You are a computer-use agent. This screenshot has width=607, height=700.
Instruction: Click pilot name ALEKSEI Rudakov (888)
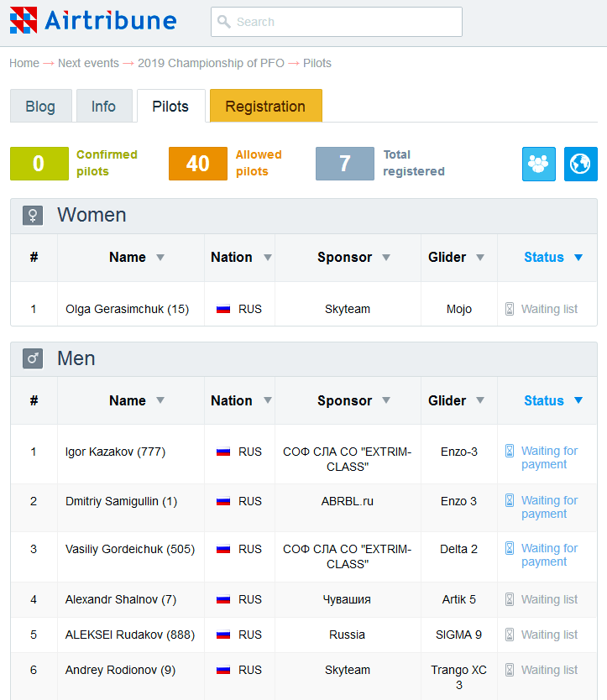[x=130, y=635]
